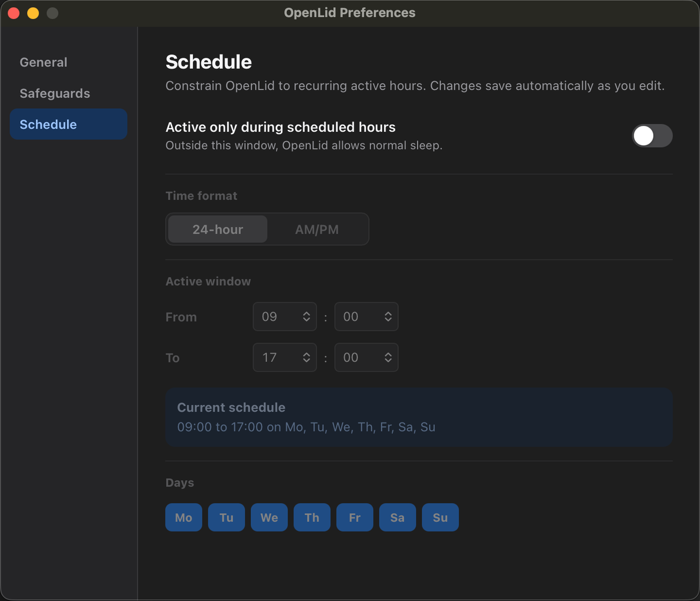
Task: Toggle the We day button
Action: coord(269,517)
